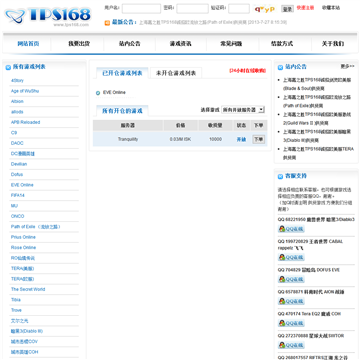Image resolution: width=360 pixels, height=360 pixels.
Task: Open Devilian in the game list
Action: click(x=19, y=164)
